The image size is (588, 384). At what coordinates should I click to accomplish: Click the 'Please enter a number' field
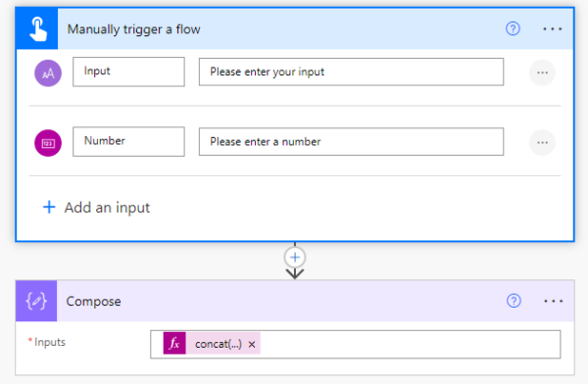[351, 141]
